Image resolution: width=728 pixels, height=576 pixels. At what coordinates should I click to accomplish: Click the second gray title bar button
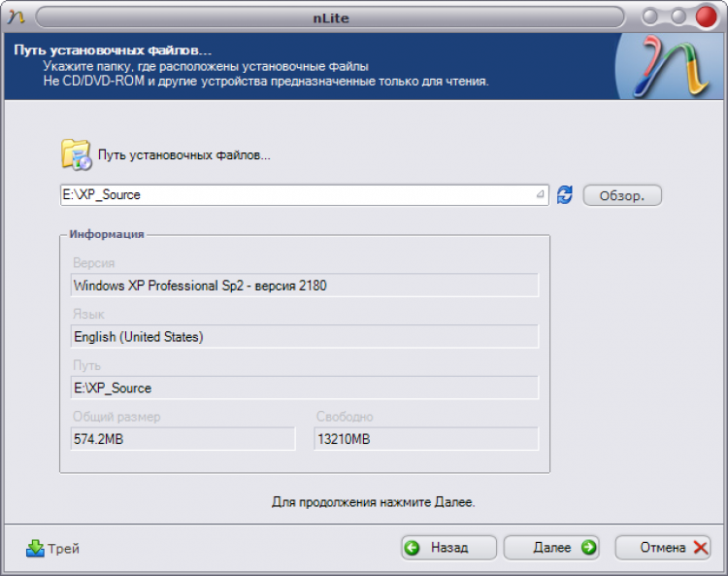pyautogui.click(x=678, y=17)
